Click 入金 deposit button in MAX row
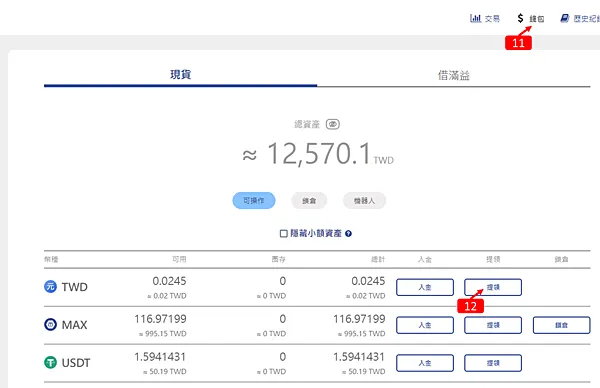The image size is (600, 388). 425,325
